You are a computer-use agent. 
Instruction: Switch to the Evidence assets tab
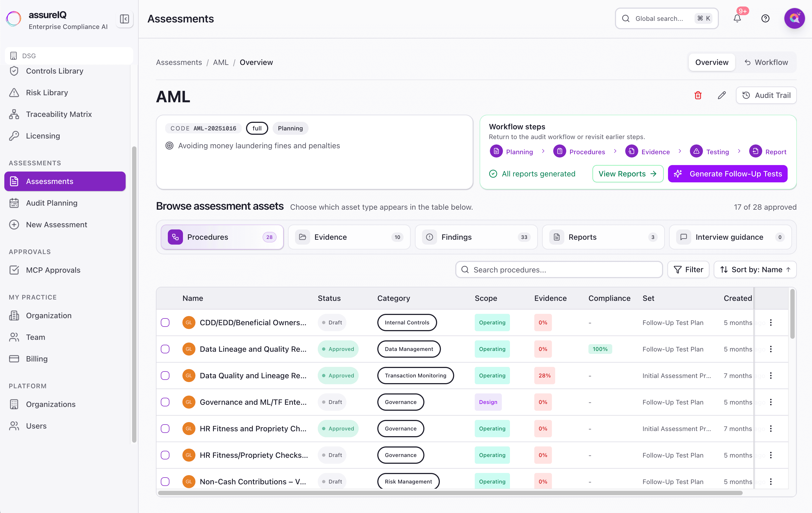point(349,237)
